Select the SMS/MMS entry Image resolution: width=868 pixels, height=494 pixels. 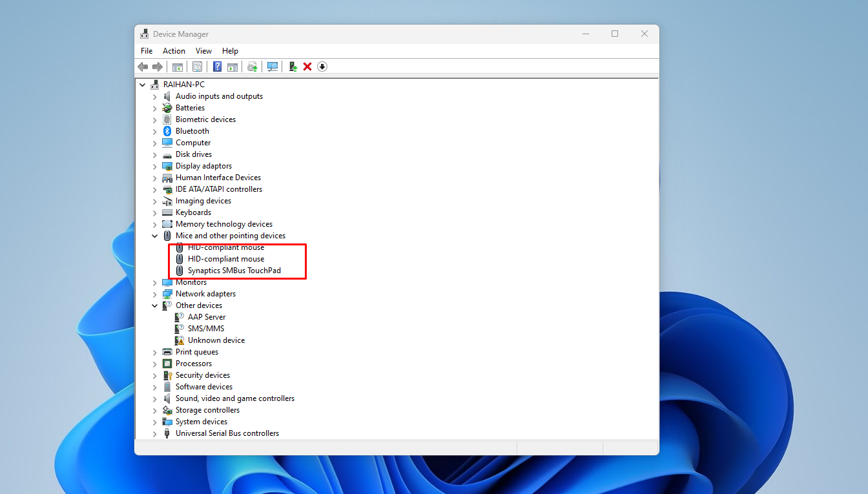pos(206,329)
